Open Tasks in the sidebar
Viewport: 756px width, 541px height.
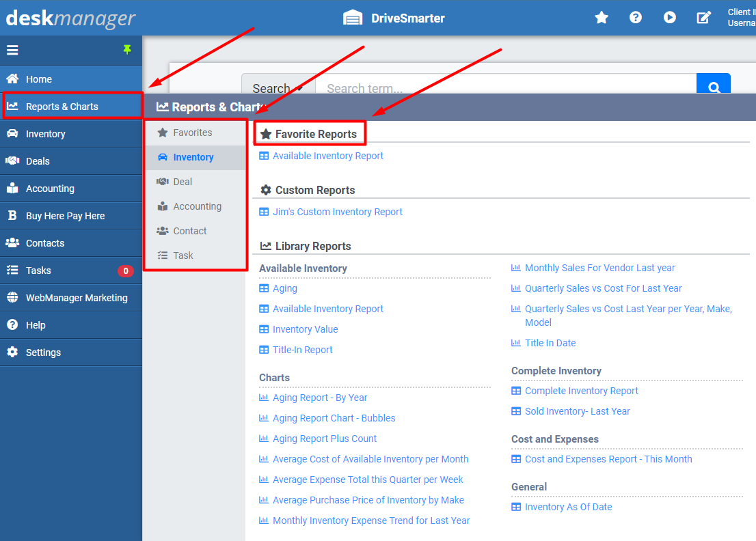[x=71, y=270]
